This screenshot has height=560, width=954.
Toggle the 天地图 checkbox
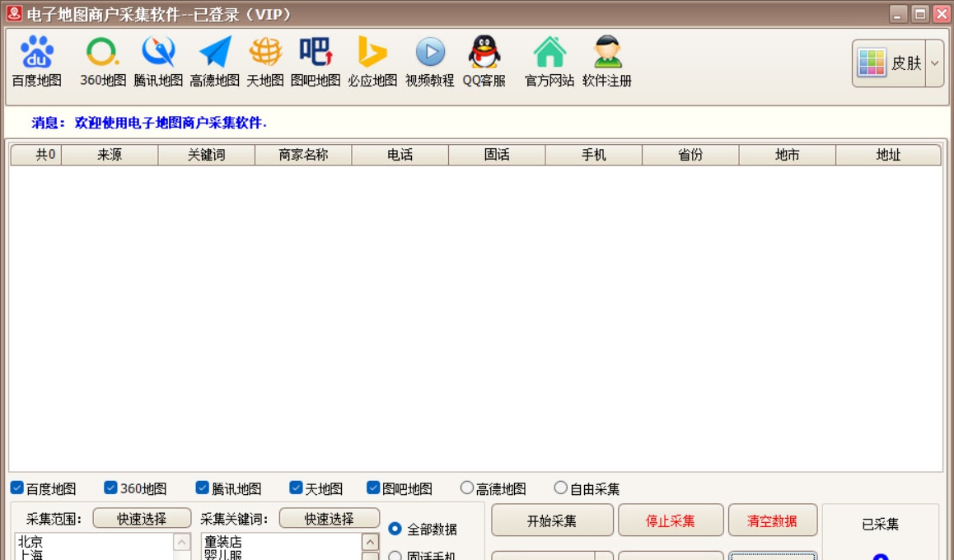(296, 488)
